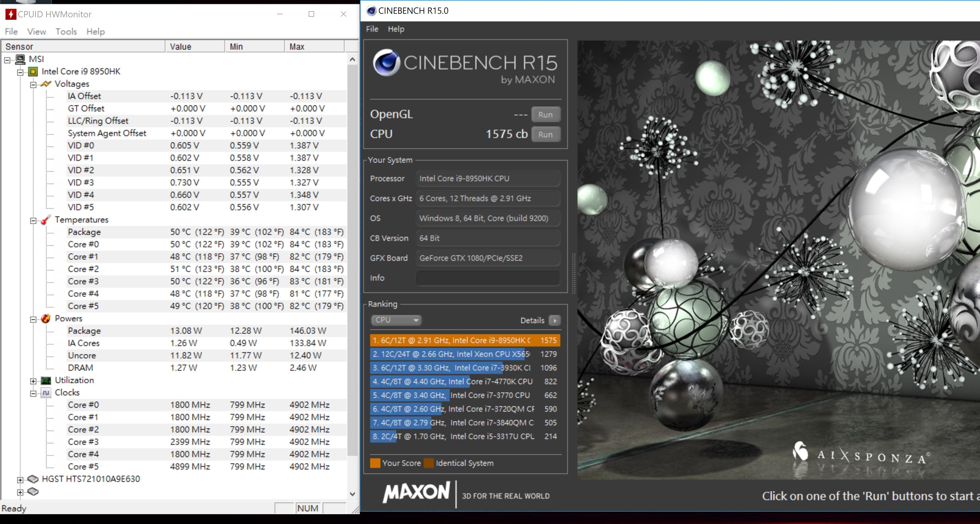Open HWMonitor Help menu
Viewport: 980px width, 524px height.
tap(96, 32)
